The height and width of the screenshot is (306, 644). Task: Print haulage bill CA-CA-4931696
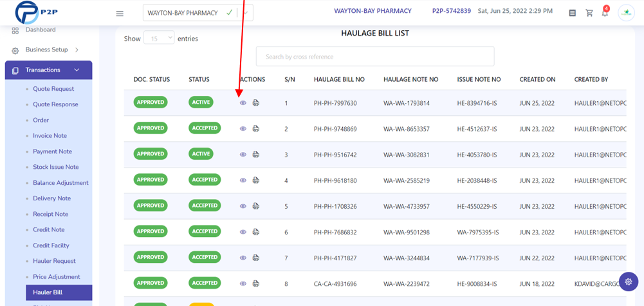click(x=255, y=283)
